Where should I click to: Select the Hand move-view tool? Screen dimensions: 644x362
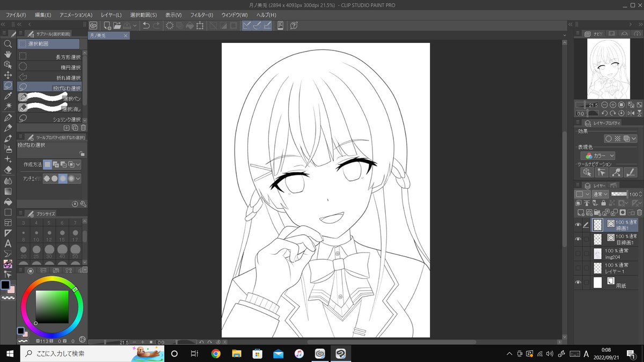(8, 54)
